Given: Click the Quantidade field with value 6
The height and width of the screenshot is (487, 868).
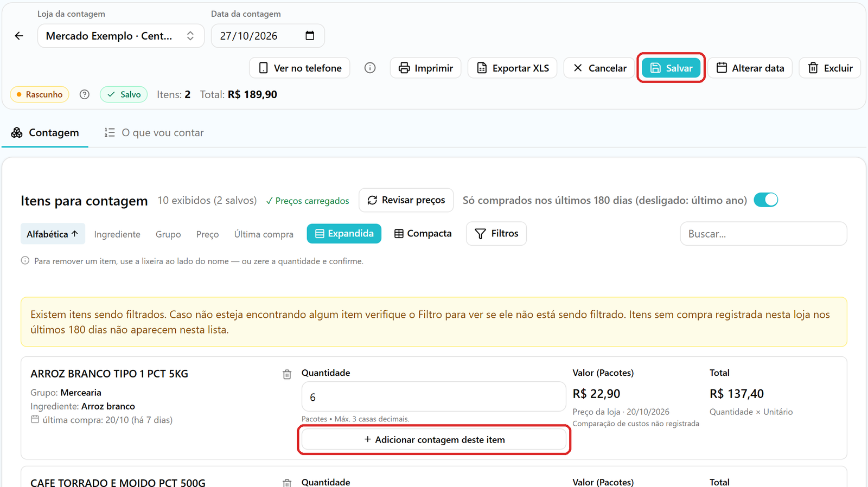Looking at the screenshot, I should (x=433, y=397).
